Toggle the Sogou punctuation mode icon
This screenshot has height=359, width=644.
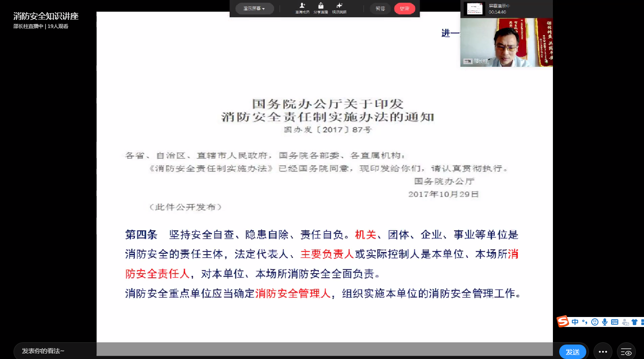pyautogui.click(x=585, y=322)
